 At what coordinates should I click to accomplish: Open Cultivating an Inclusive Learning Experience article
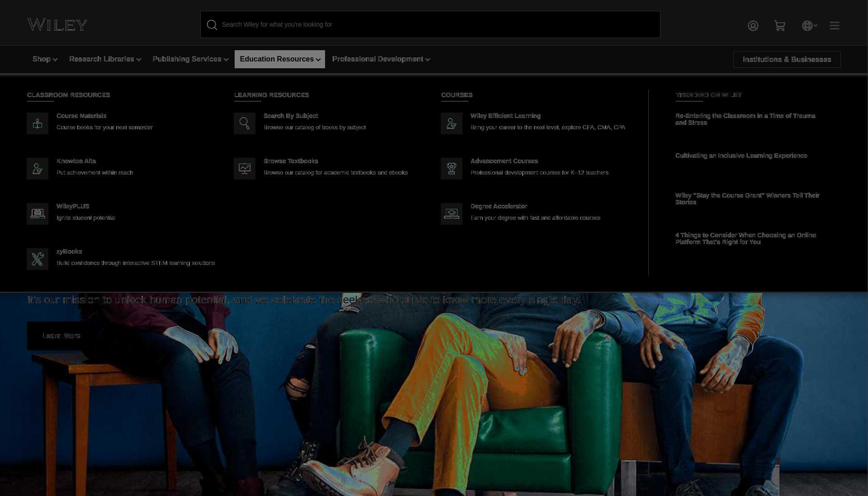[741, 156]
